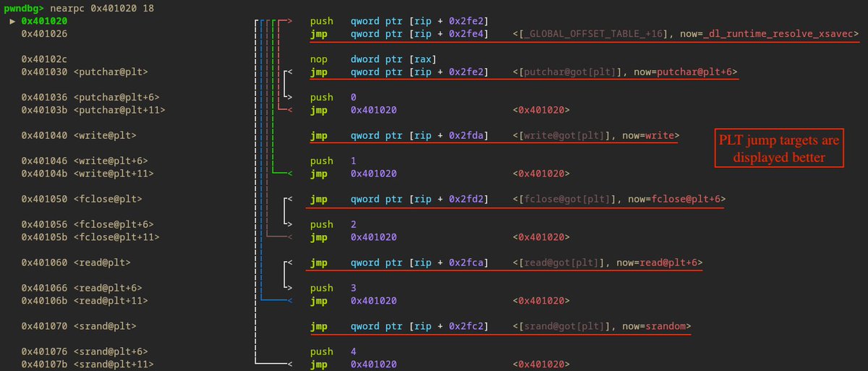
Task: Click the 'push 3' instruction
Action: (x=333, y=289)
